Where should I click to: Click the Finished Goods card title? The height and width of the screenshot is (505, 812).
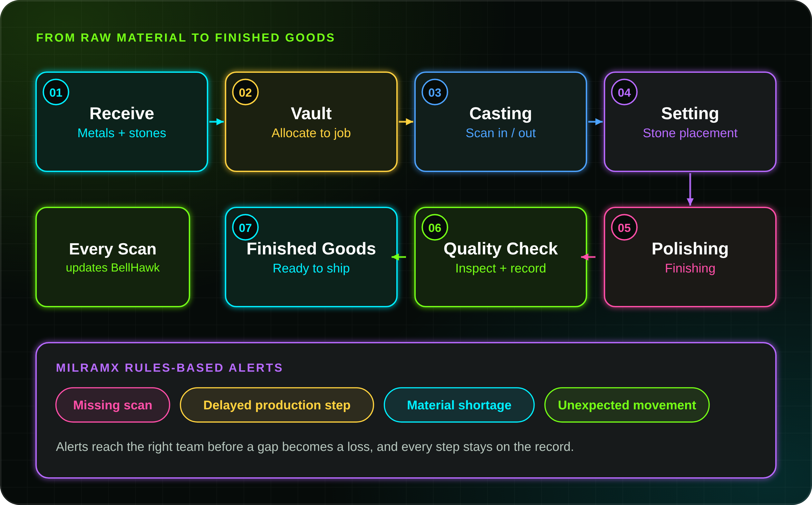click(311, 249)
